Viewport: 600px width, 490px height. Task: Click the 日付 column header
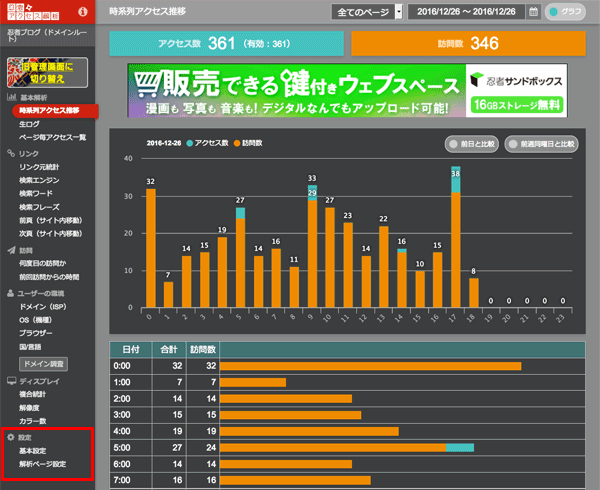(x=131, y=350)
